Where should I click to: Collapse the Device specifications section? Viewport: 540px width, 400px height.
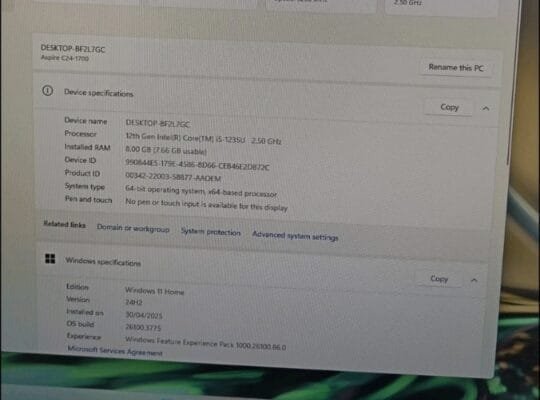point(486,109)
